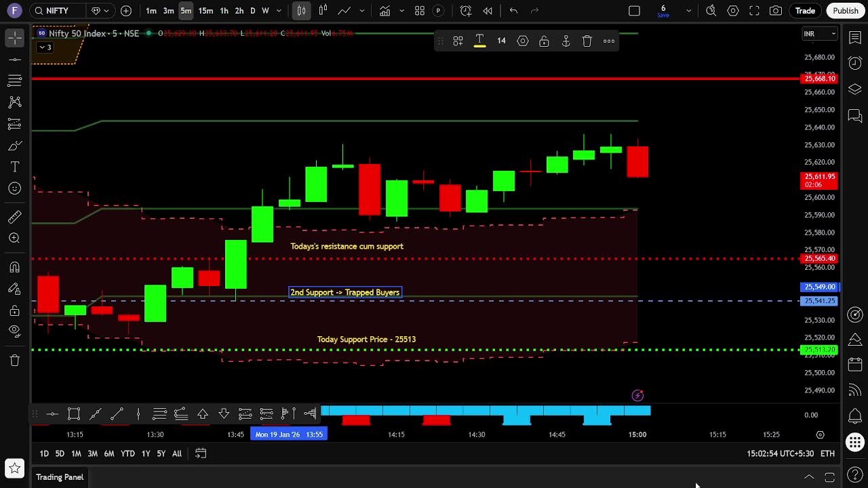
Task: Toggle magnet mode
Action: click(14, 267)
